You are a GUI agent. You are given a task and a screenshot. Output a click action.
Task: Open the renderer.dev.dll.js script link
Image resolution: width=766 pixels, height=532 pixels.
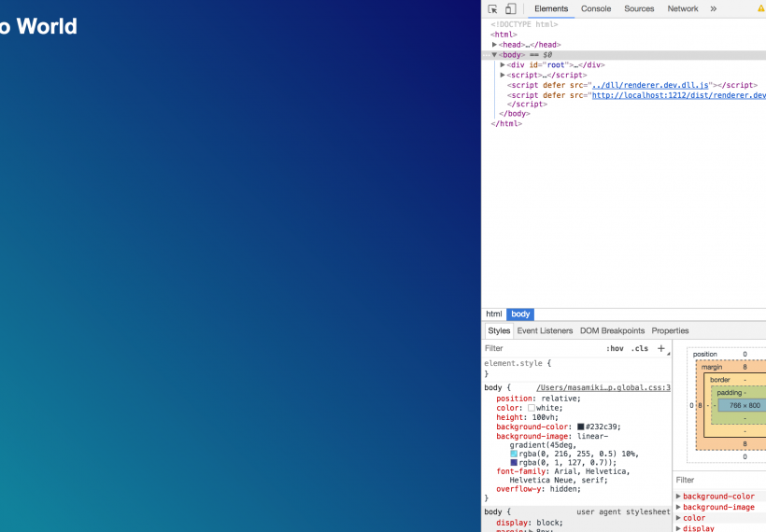coord(650,85)
